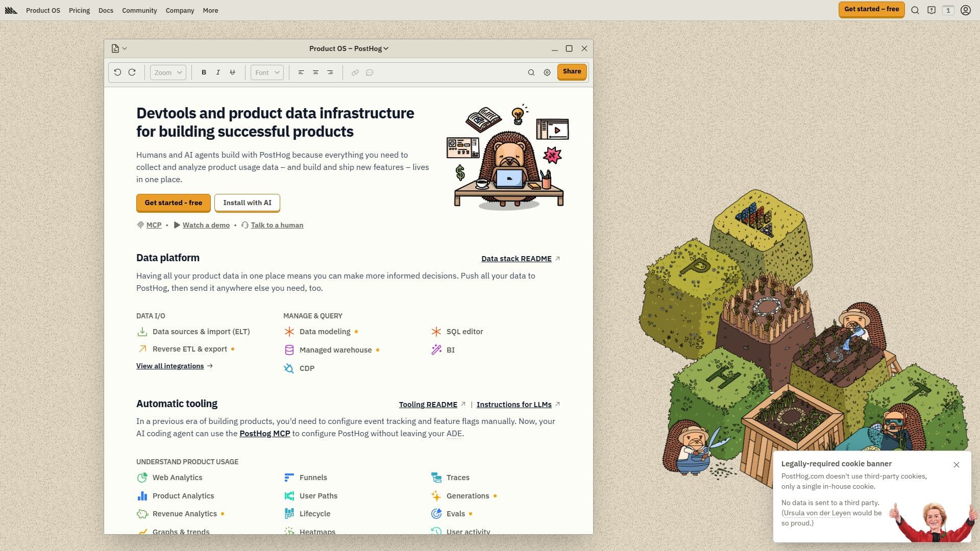Image resolution: width=980 pixels, height=551 pixels.
Task: Click the BI magic wand icon
Action: [x=436, y=350]
